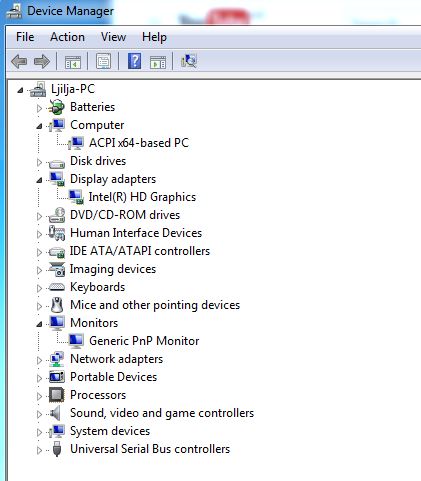Collapse the Display adapters arrow

[39, 180]
